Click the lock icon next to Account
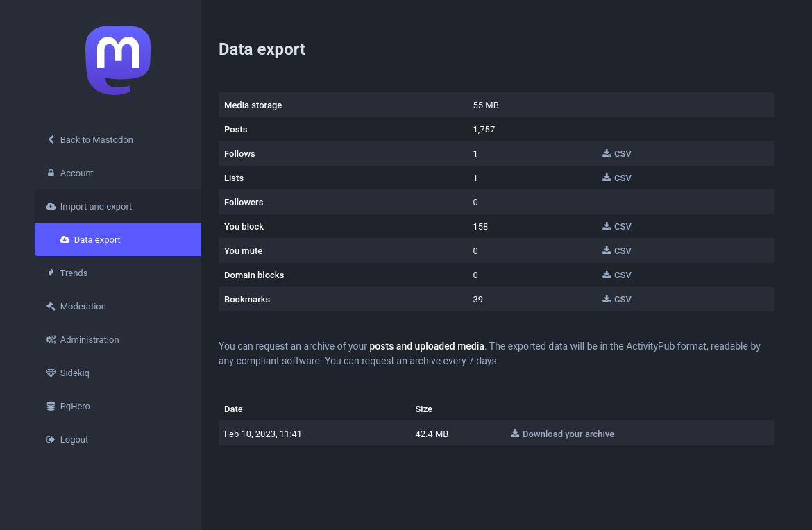Image resolution: width=812 pixels, height=530 pixels. point(51,173)
